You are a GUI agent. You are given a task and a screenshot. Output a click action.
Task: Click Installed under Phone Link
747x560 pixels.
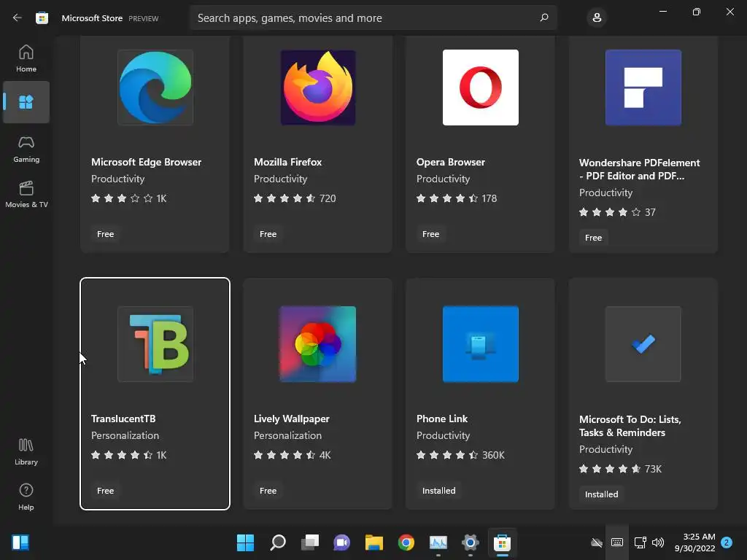click(438, 491)
